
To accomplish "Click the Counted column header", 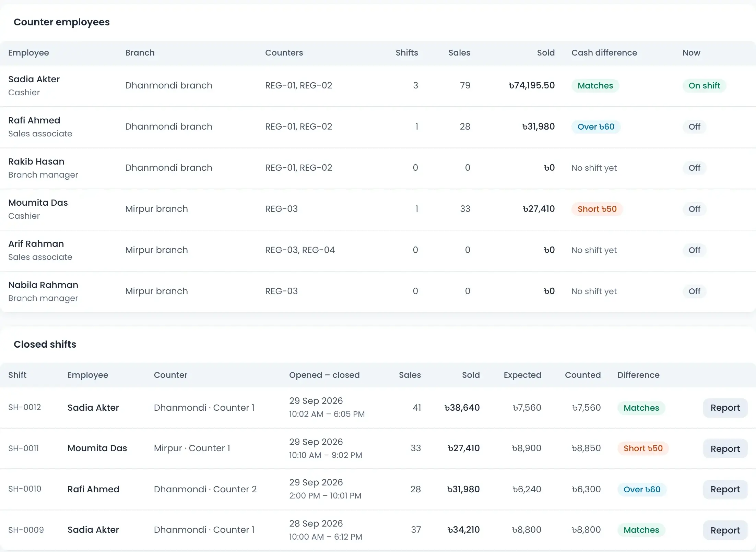I will 583,375.
